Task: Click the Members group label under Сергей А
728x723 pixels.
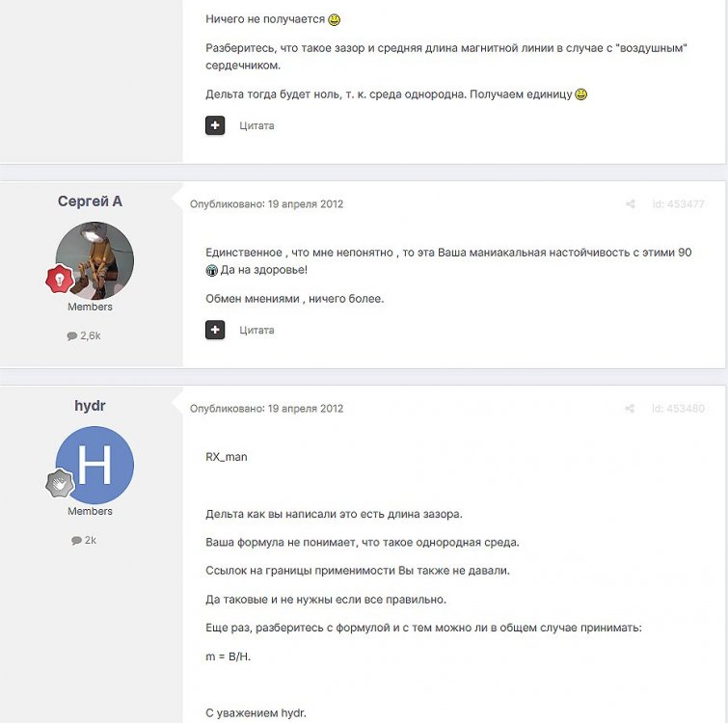Action: point(90,307)
